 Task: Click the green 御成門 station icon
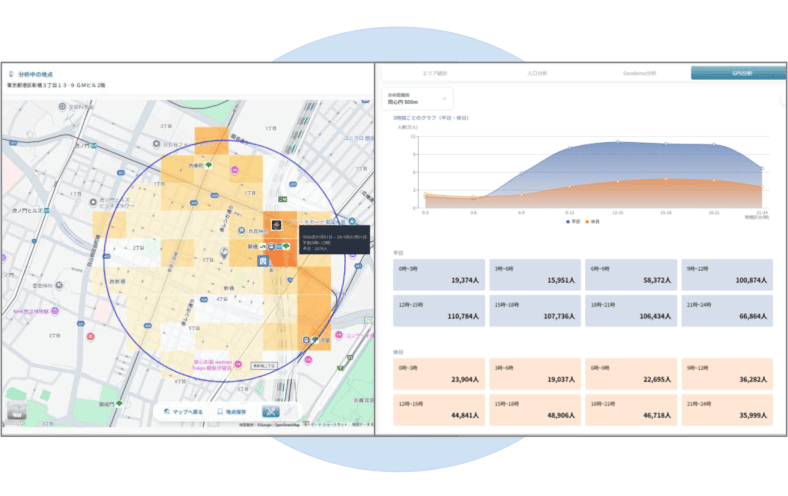(119, 404)
